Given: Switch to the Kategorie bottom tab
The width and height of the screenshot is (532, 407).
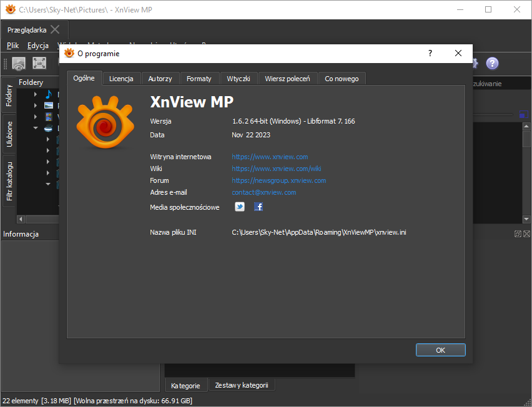Looking at the screenshot, I should 185,386.
